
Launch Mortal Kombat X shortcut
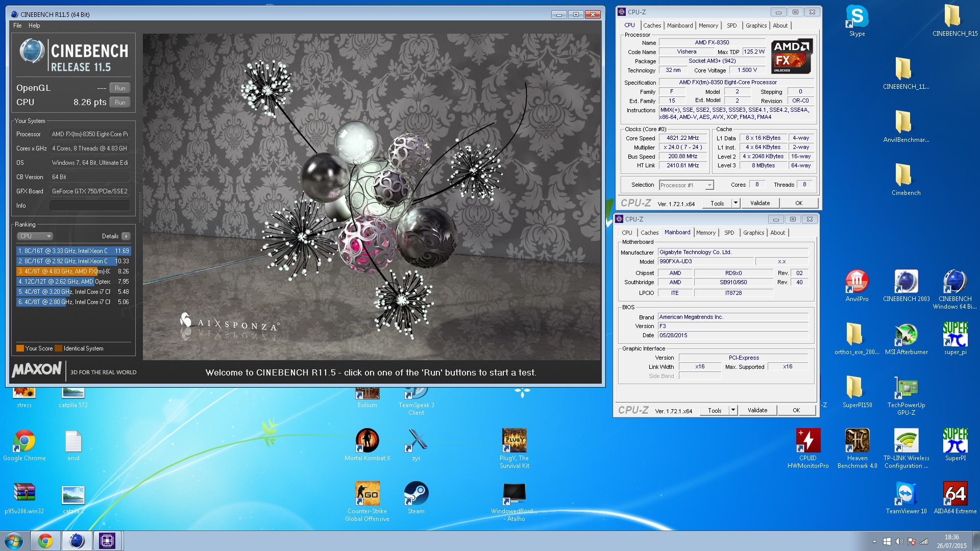pos(367,445)
